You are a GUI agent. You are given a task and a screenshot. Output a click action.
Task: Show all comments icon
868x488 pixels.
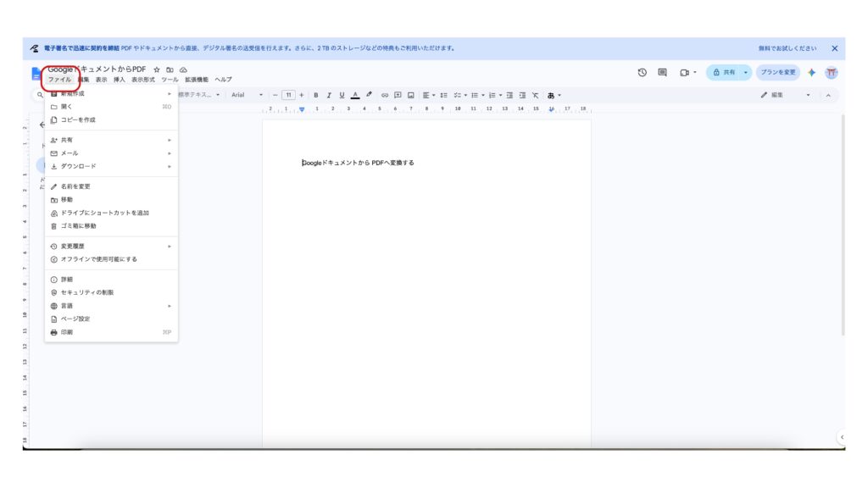[x=662, y=73]
